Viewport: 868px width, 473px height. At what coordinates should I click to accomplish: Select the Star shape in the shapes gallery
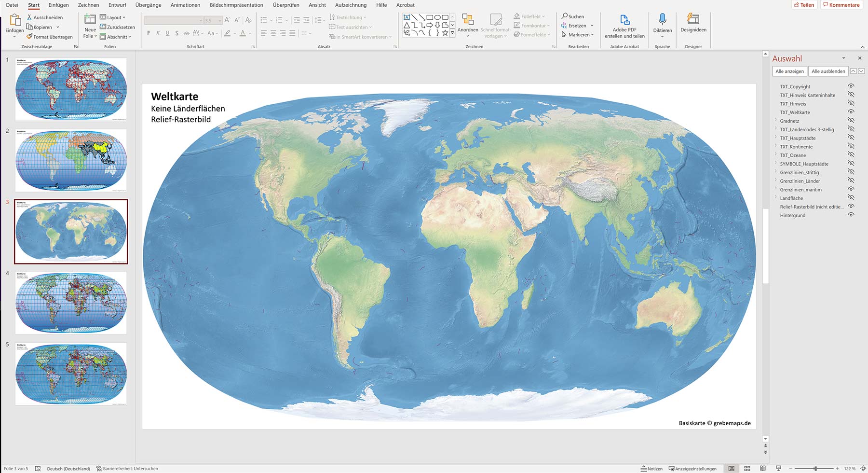(445, 33)
